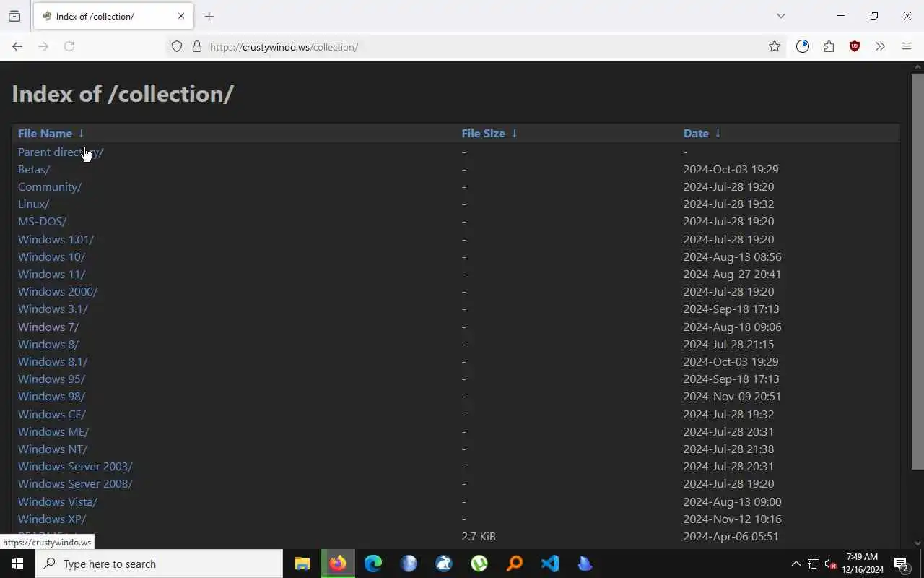Viewport: 924px width, 578px height.
Task: Open the Windows ME/ folder
Action: (53, 431)
